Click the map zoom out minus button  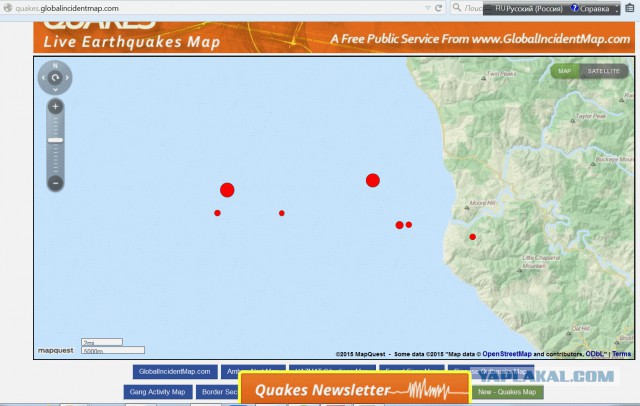pyautogui.click(x=56, y=183)
